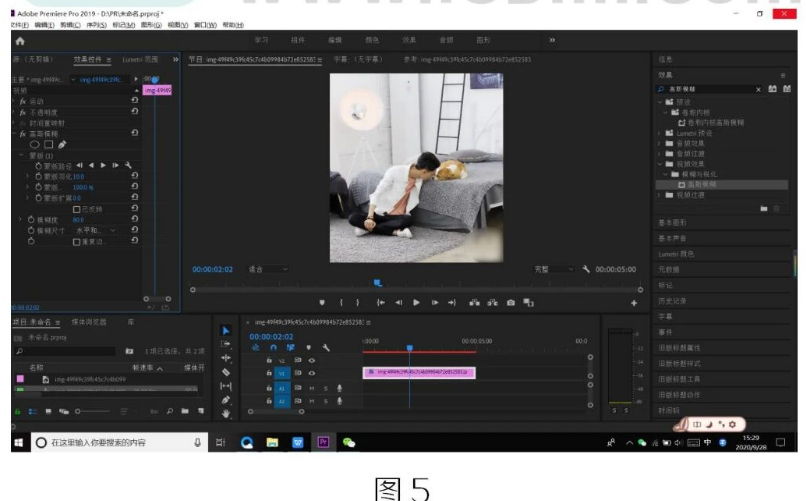The width and height of the screenshot is (806, 501).
Task: Add a marker in Program monitor
Action: [x=322, y=302]
